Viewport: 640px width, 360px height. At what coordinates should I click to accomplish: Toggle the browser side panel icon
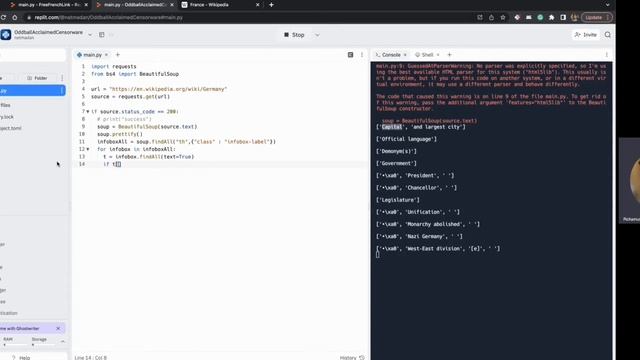563,18
